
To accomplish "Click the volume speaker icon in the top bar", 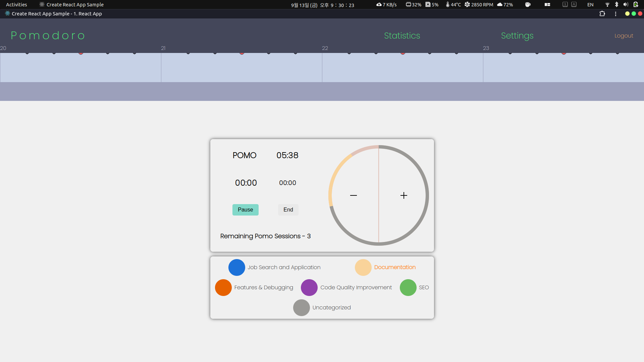I will pos(626,5).
